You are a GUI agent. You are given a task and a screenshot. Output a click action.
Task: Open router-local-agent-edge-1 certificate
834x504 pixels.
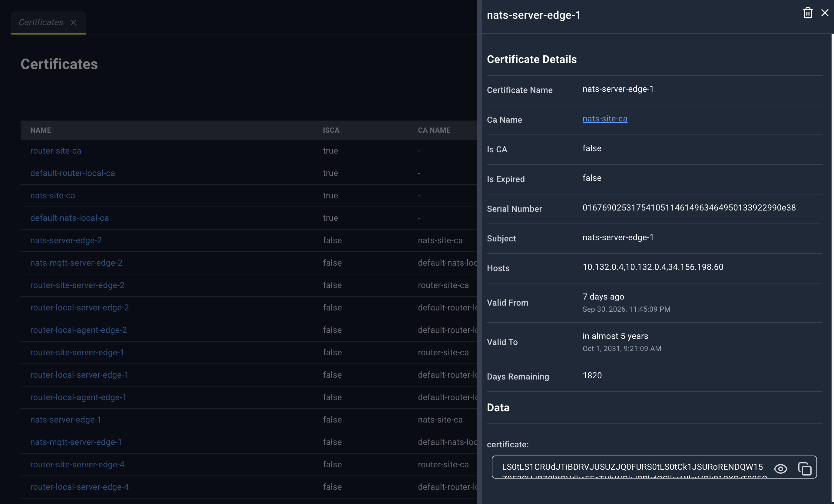tap(78, 397)
